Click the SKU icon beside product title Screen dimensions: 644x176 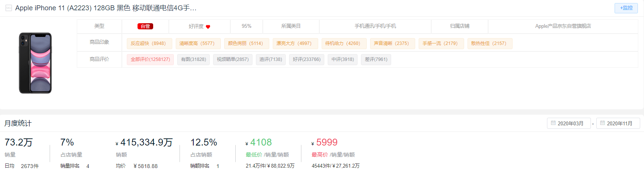pyautogui.click(x=8, y=8)
